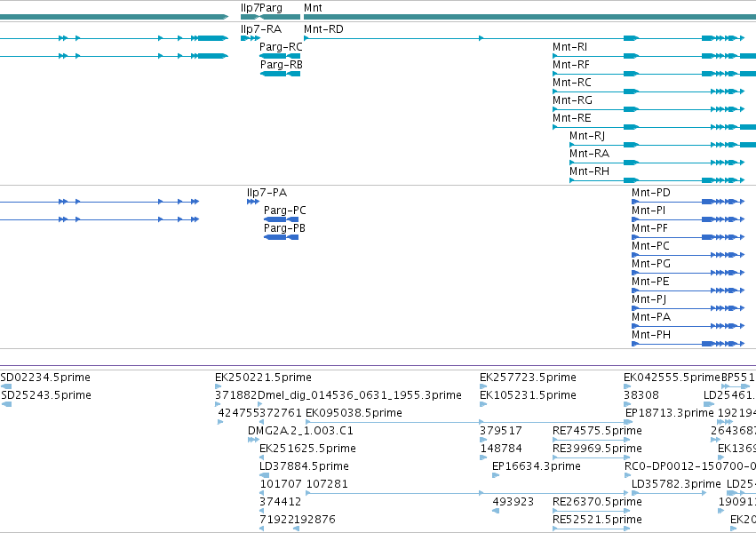This screenshot has width=756, height=533.
Task: Click the 107281 feature label
Action: click(327, 484)
